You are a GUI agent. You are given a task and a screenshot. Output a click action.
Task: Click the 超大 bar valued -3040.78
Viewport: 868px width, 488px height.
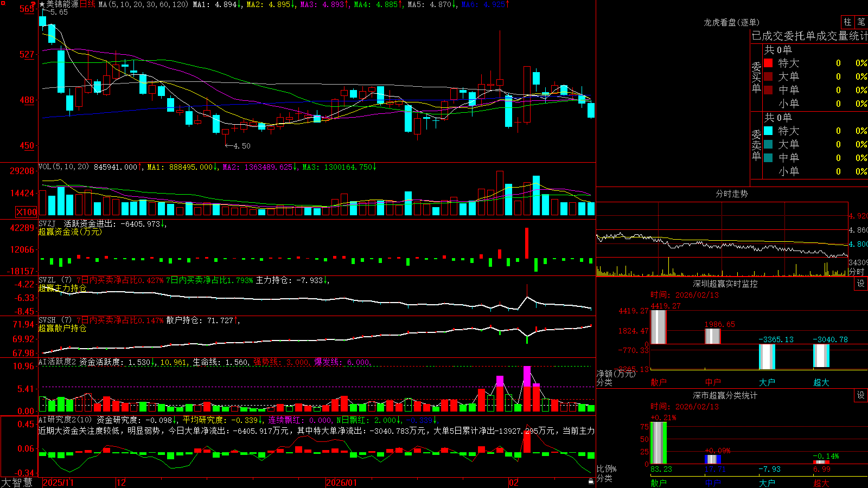click(821, 356)
